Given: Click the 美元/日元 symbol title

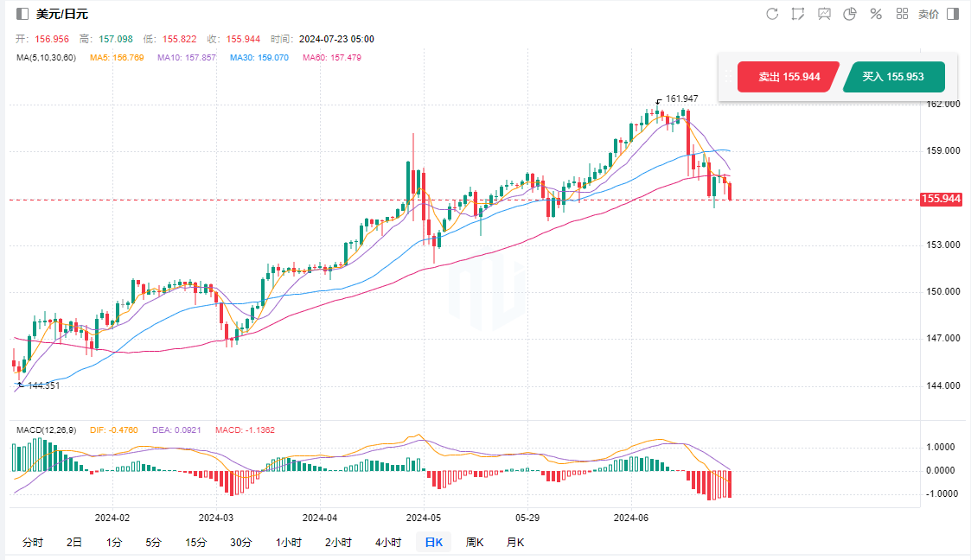Looking at the screenshot, I should (x=62, y=14).
